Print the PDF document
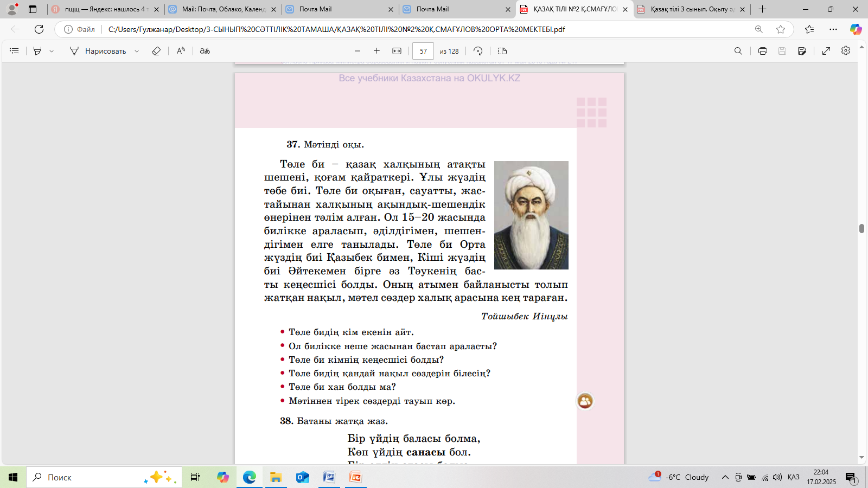Screen dimensions: 868x488 763,51
